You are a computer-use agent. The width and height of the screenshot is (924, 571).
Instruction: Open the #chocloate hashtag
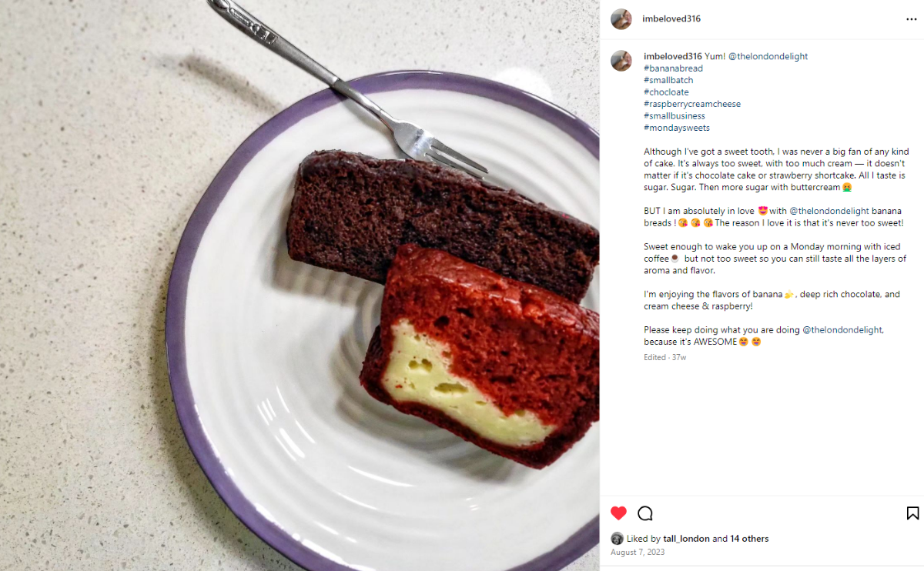666,92
